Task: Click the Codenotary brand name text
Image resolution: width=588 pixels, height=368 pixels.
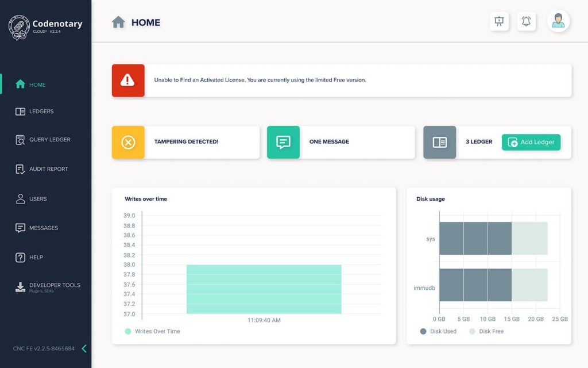Action: tap(57, 24)
